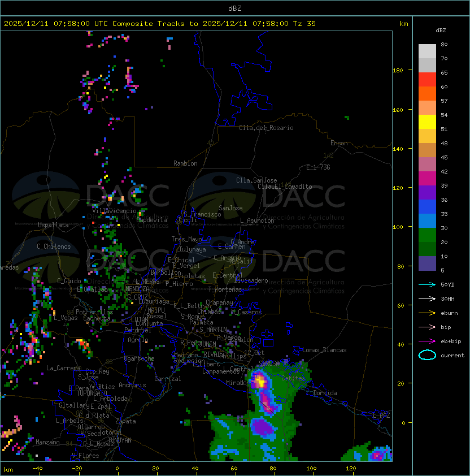Screen dimensions: 470x476
Task: Click the '160' tick on the vertical axis
Action: click(x=398, y=110)
